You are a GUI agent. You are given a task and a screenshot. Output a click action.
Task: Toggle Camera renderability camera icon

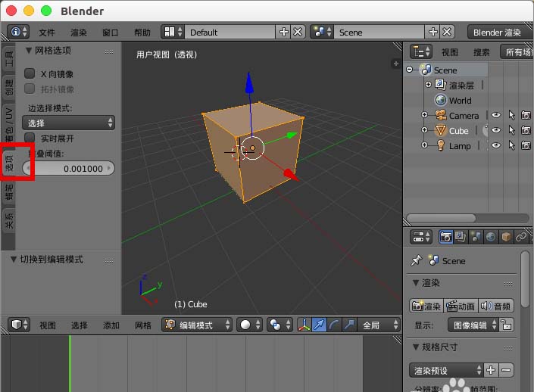pyautogui.click(x=526, y=115)
